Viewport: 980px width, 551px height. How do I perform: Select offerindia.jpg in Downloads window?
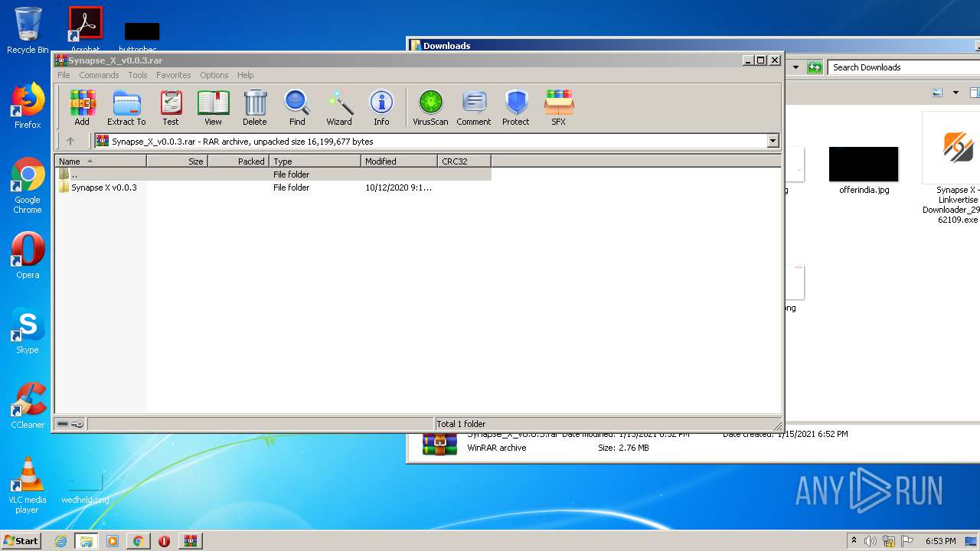(864, 171)
